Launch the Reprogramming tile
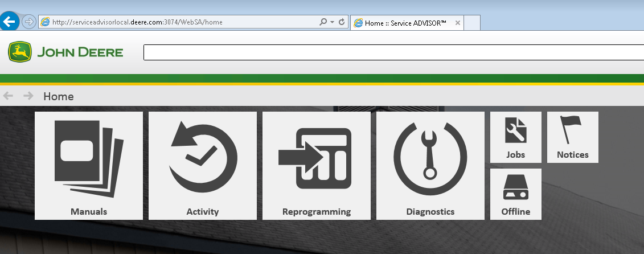Image resolution: width=644 pixels, height=254 pixels. [x=317, y=165]
